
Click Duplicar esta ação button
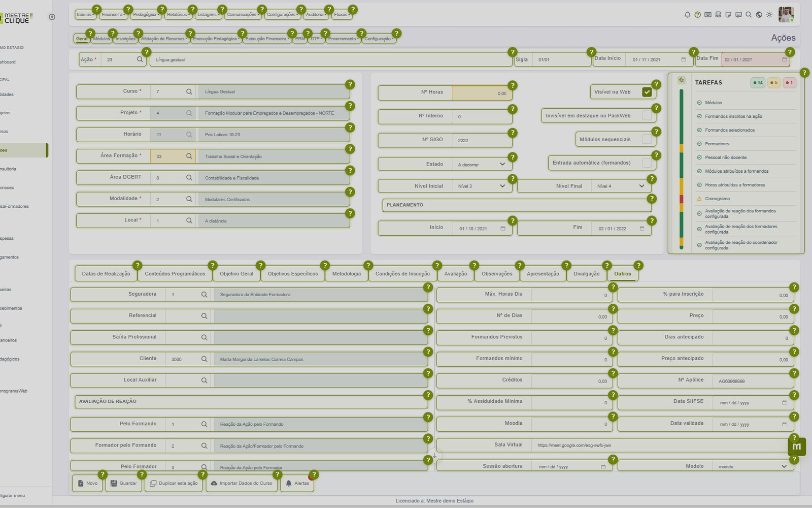pos(174,483)
